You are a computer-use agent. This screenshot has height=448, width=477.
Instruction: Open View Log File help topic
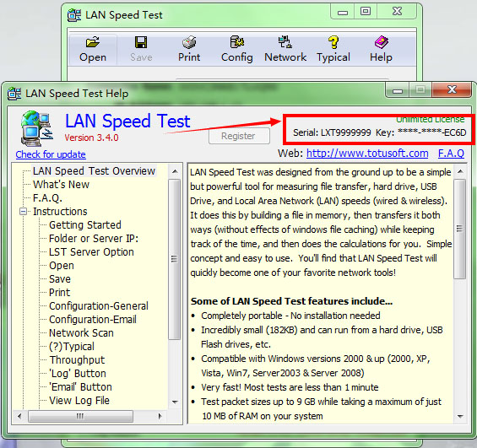(79, 400)
